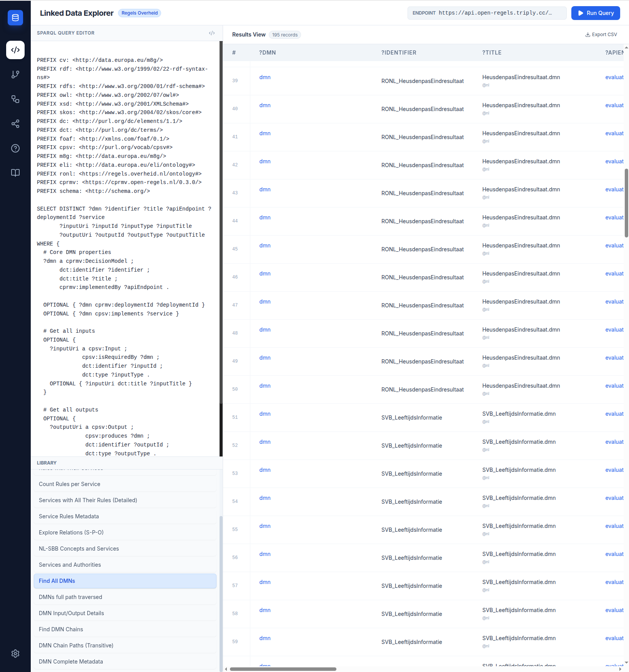
Task: Select DMNs full path traversed query
Action: click(x=125, y=597)
